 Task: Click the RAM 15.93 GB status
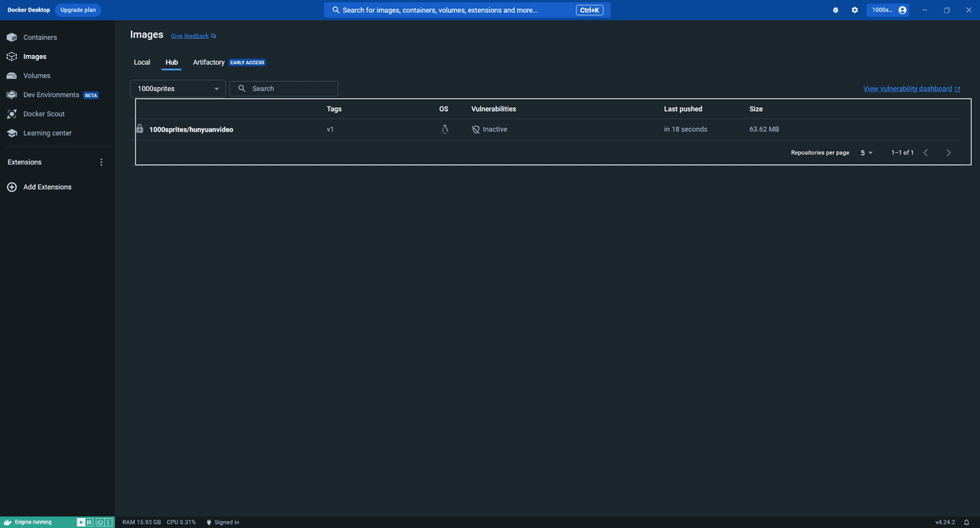[142, 522]
